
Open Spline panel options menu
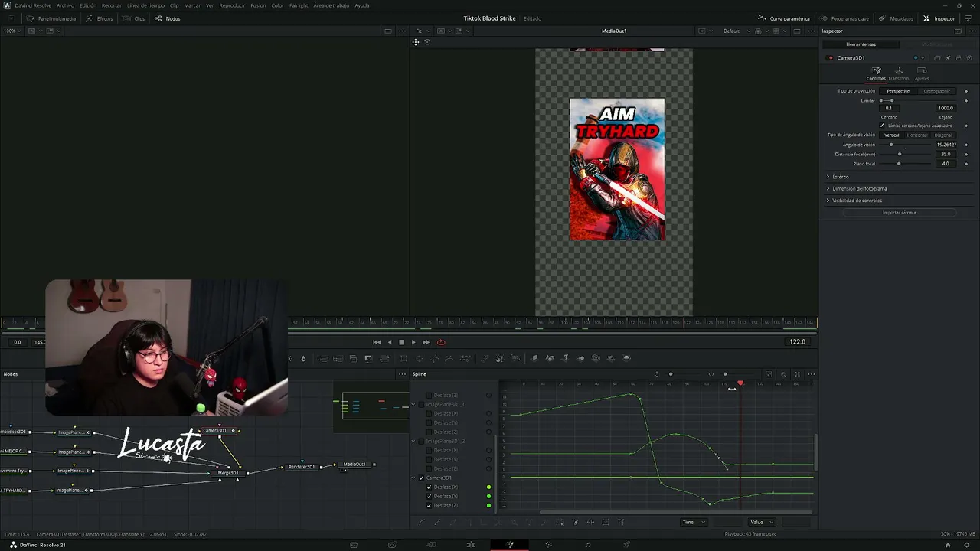pos(811,374)
